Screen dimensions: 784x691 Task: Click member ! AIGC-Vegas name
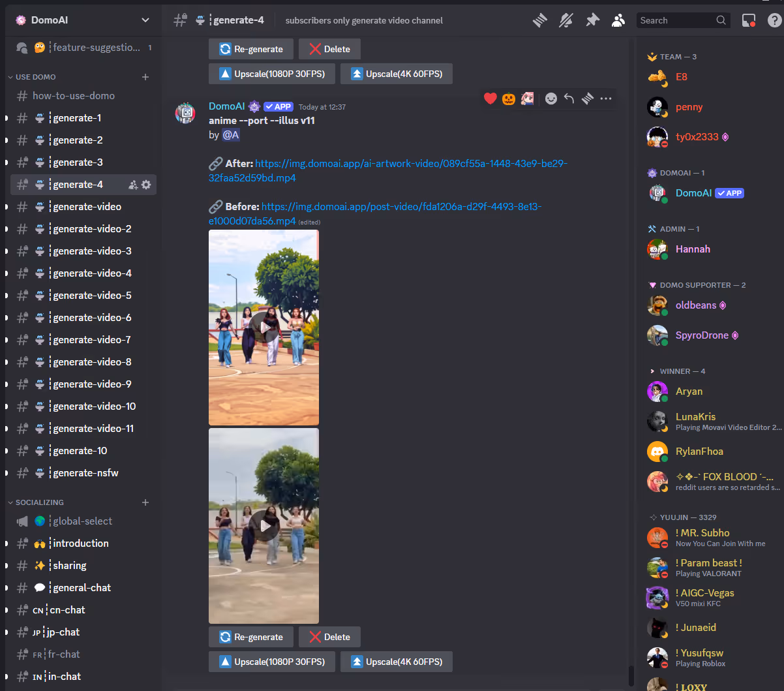[705, 593]
